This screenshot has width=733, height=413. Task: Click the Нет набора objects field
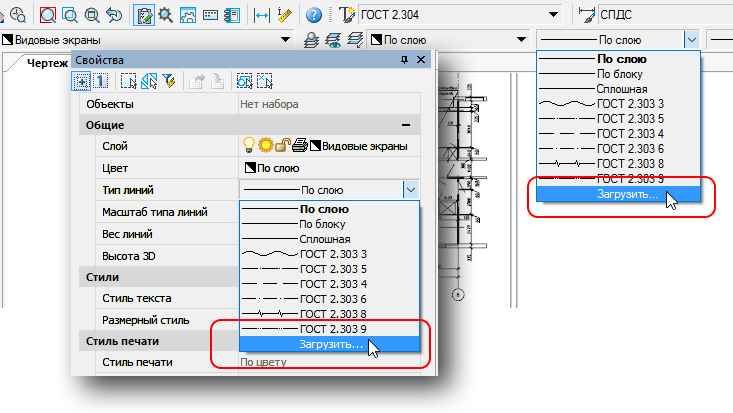(329, 104)
